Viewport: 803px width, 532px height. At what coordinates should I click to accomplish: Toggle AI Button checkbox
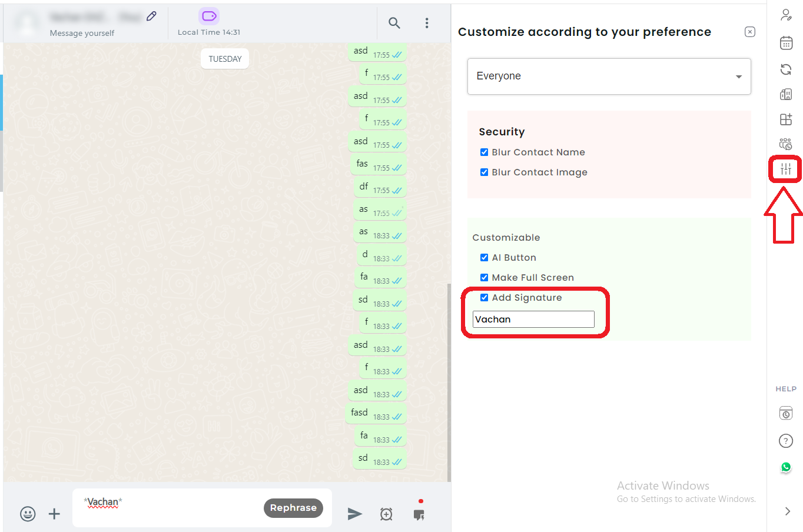[x=484, y=258]
